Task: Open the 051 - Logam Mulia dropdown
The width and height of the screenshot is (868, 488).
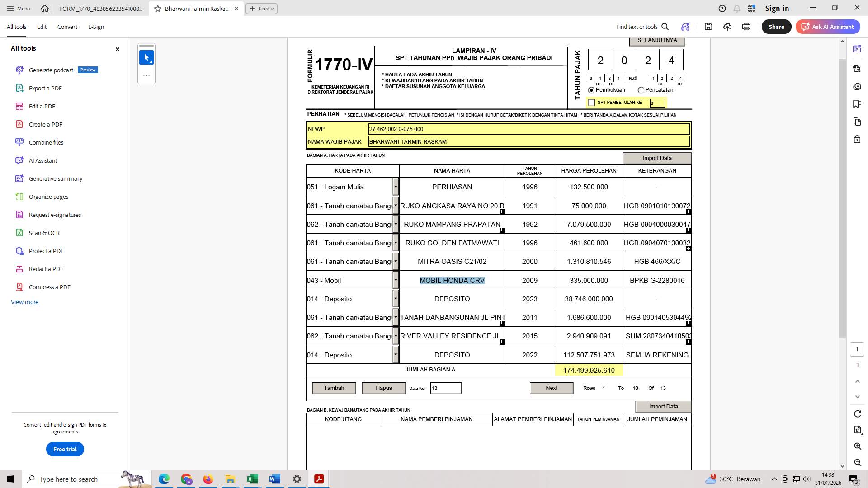Action: 396,187
